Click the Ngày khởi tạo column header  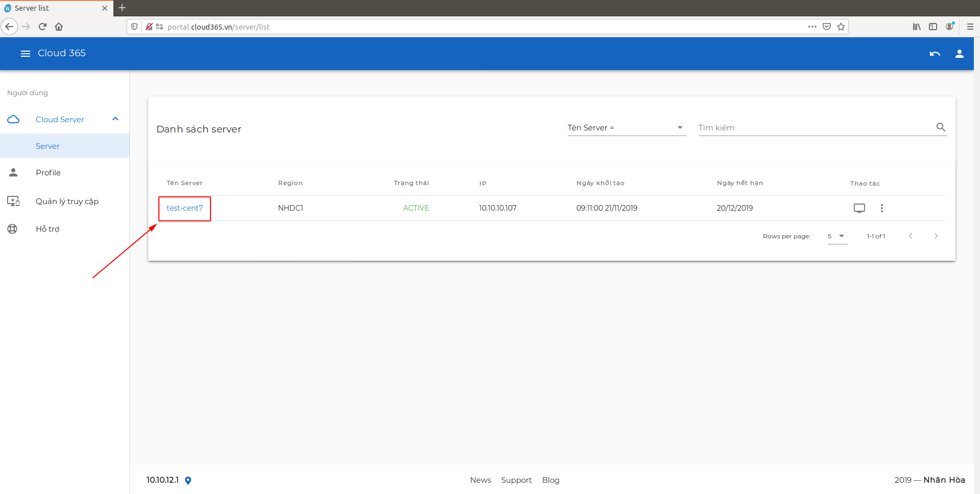(x=600, y=183)
